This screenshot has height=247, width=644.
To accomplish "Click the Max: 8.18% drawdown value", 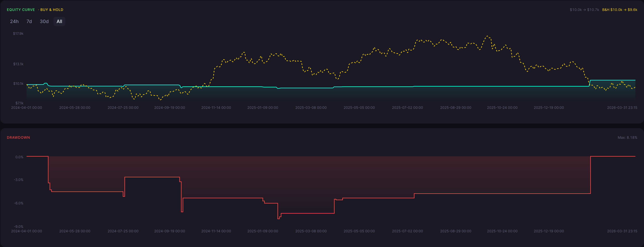I will [627, 138].
